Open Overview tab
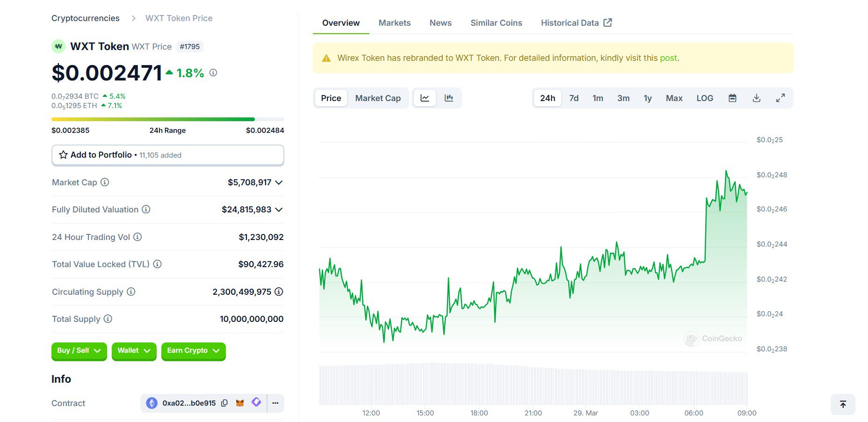Image resolution: width=868 pixels, height=422 pixels. [x=341, y=23]
